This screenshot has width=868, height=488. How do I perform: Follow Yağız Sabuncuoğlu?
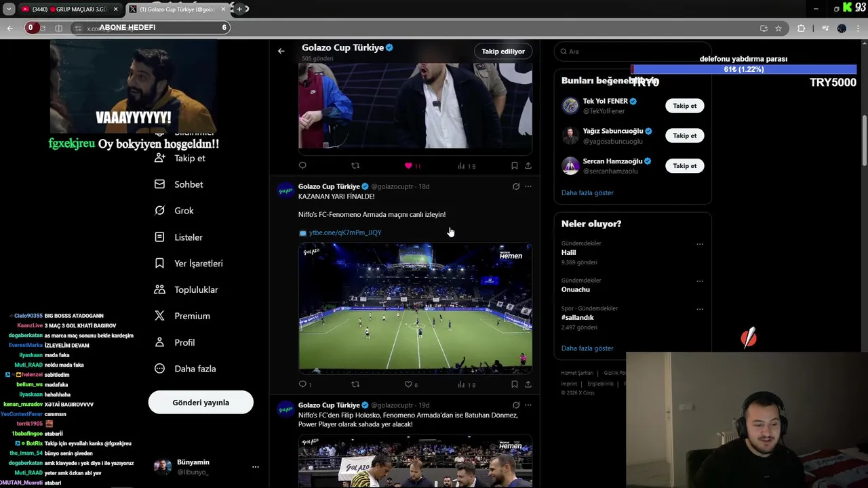click(684, 136)
